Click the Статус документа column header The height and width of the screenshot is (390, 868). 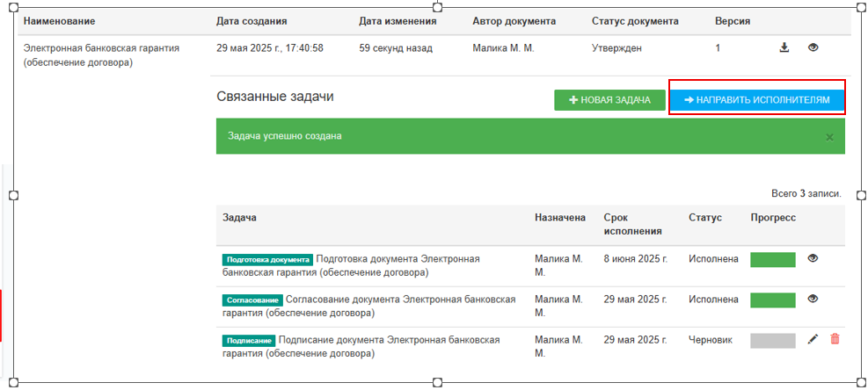[x=635, y=20]
